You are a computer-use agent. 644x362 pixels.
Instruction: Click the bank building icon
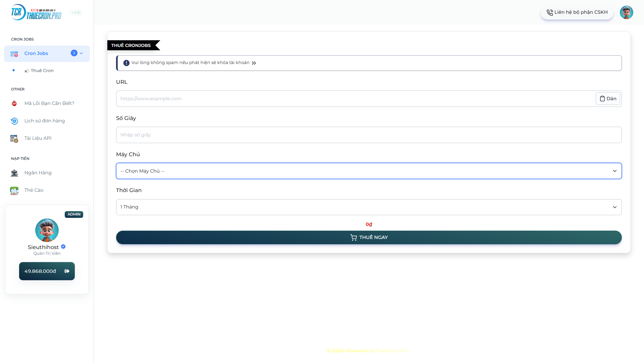click(14, 173)
